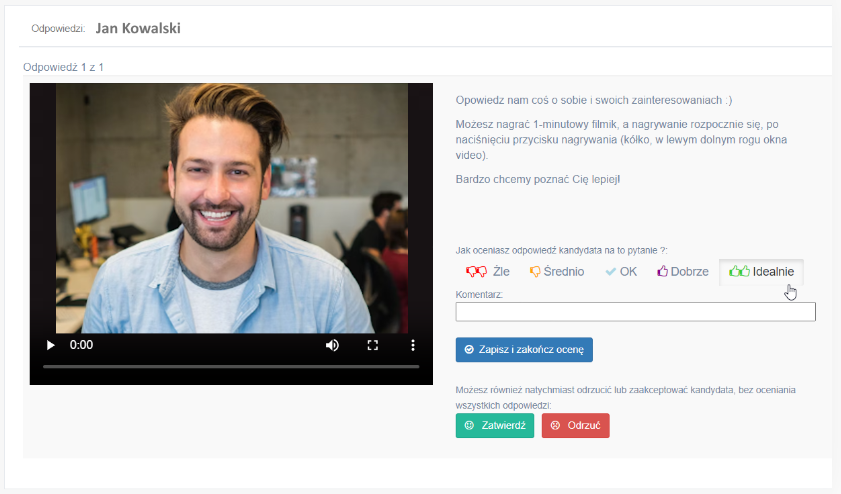Choose the Dobrze thumbs-up rating
Screen dimensions: 841x494
click(682, 271)
